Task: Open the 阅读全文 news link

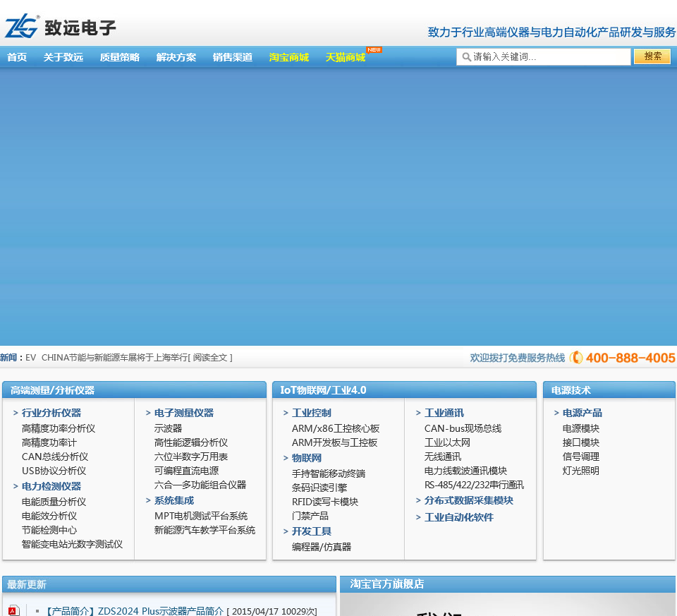Action: (212, 358)
